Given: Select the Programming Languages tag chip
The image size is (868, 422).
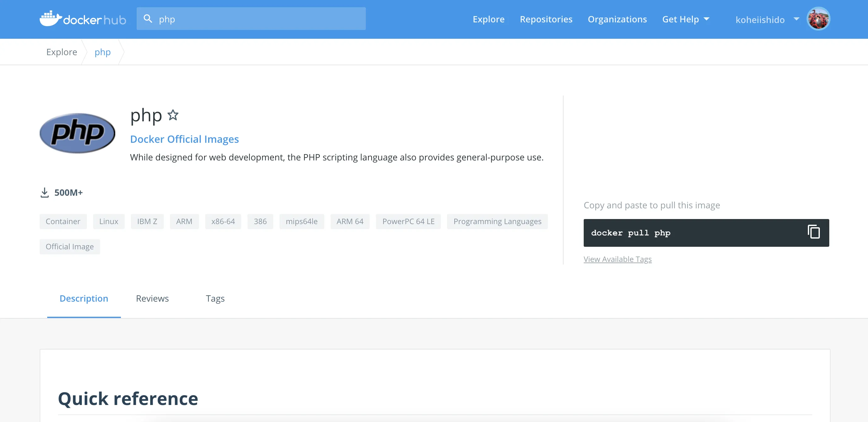Looking at the screenshot, I should point(497,221).
